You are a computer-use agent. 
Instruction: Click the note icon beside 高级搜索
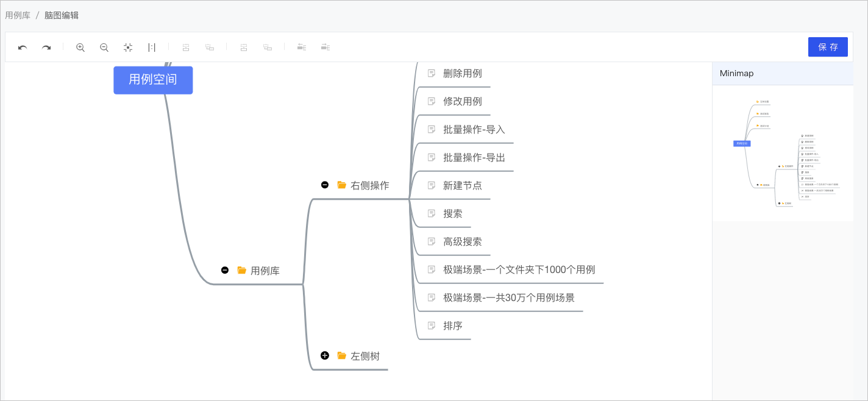432,241
